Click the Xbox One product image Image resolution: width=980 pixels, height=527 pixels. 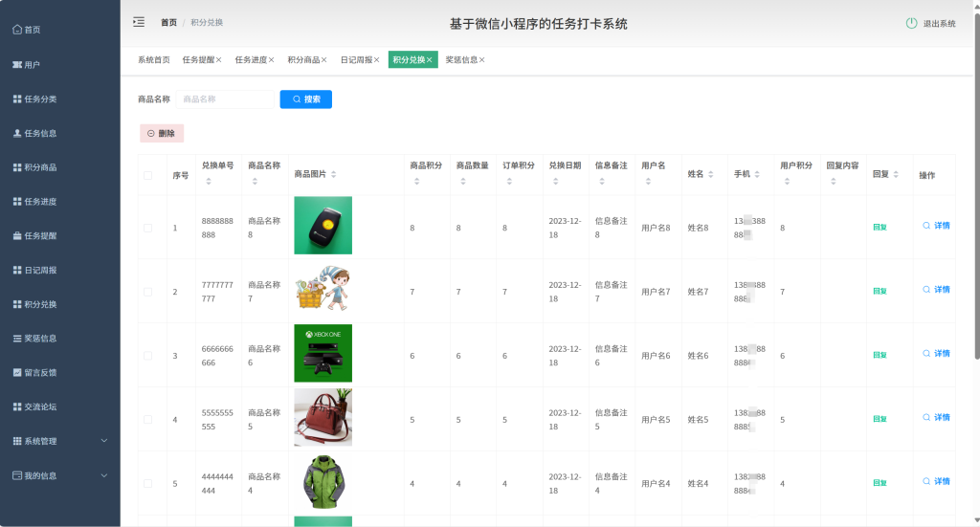click(323, 354)
